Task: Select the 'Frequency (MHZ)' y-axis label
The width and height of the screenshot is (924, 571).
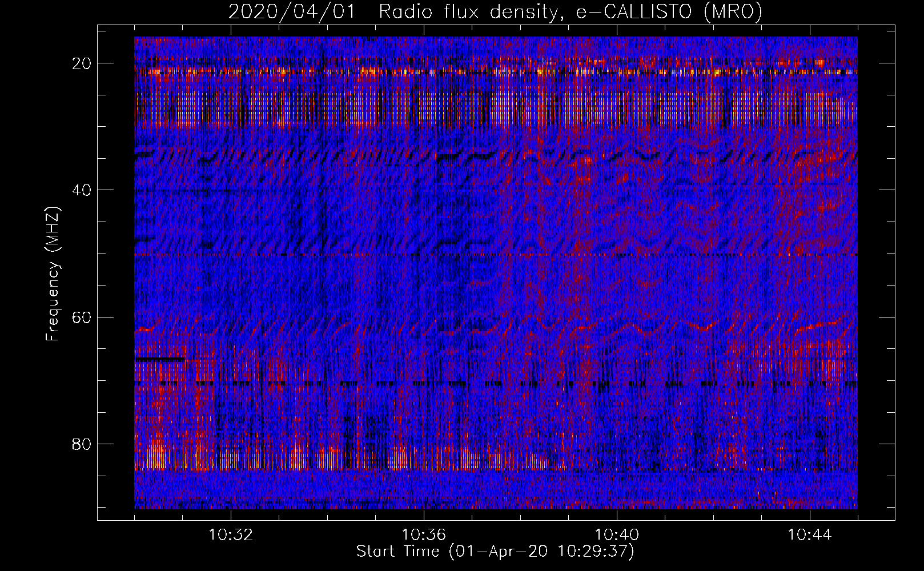Action: pos(53,275)
